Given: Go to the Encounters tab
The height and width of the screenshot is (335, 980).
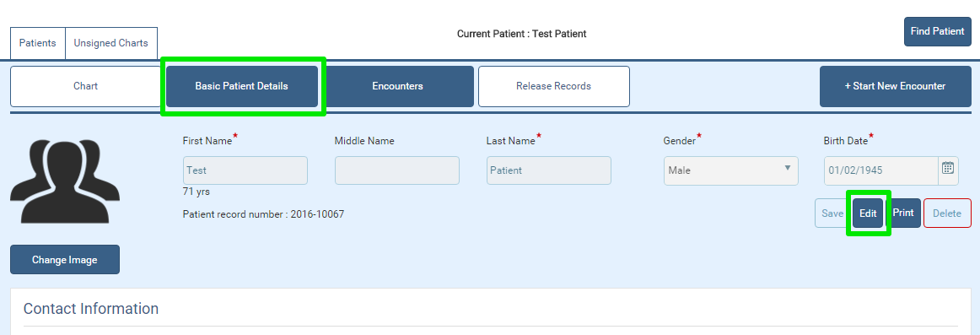Looking at the screenshot, I should (397, 86).
